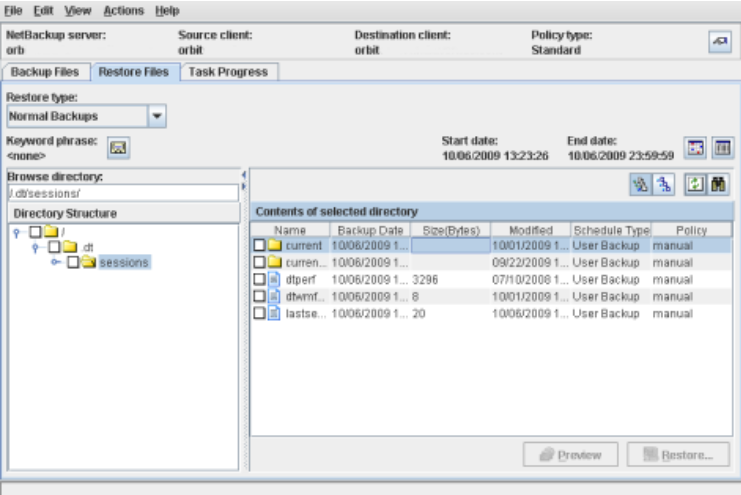This screenshot has width=741, height=495.
Task: Check the box for the curren... folder
Action: [x=259, y=262]
